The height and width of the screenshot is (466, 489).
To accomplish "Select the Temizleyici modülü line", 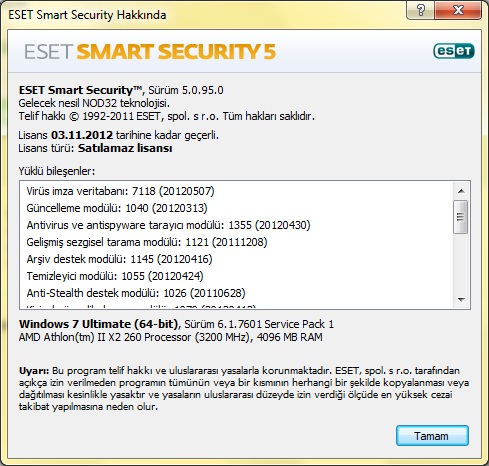I will tap(115, 276).
